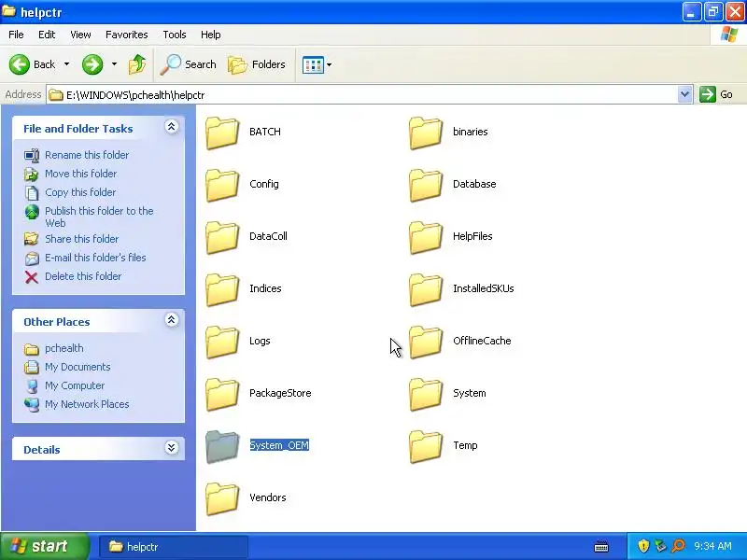Open the Forward history dropdown arrow
747x560 pixels.
tap(114, 64)
